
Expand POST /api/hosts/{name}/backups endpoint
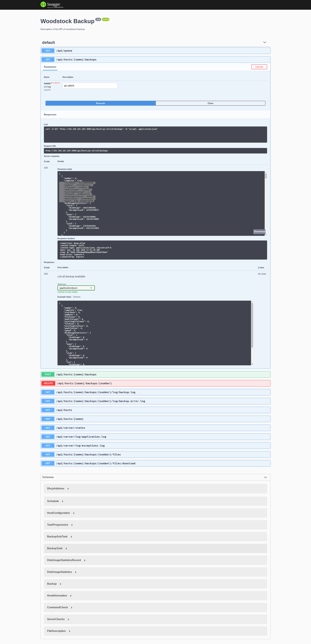tap(155, 374)
